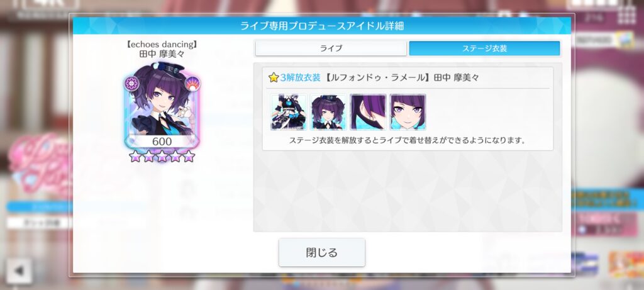Tap the back arrow at bottom left
The width and height of the screenshot is (644, 290).
pyautogui.click(x=19, y=271)
